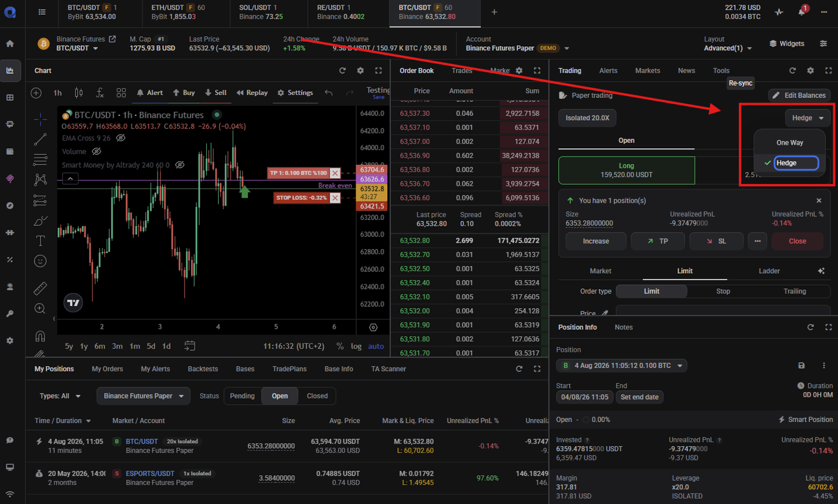The width and height of the screenshot is (838, 504).
Task: Click the Set end date field
Action: click(639, 397)
